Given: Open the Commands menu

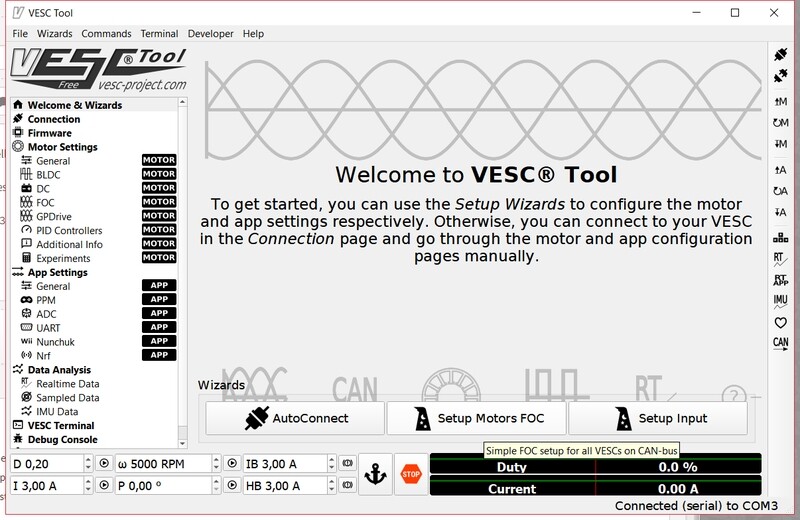Looking at the screenshot, I should [x=106, y=34].
